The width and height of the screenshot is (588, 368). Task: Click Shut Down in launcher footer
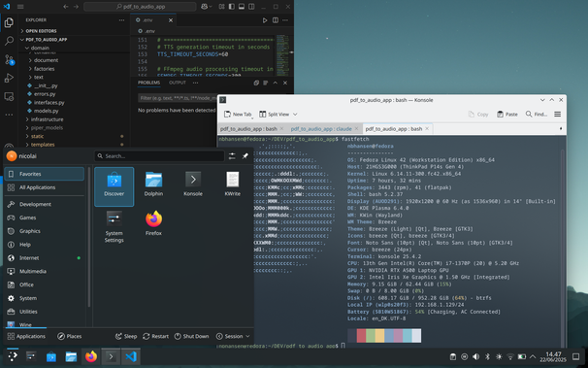pos(191,336)
